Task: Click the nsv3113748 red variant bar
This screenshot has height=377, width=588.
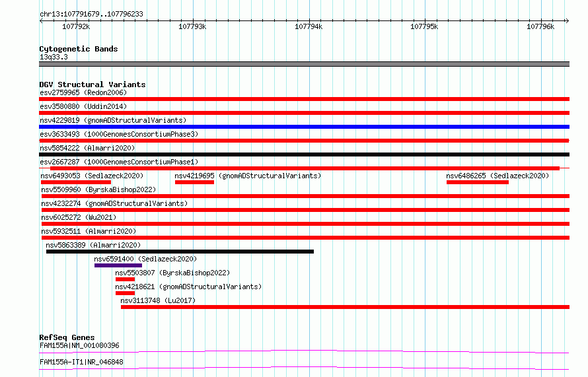Action: 345,307
